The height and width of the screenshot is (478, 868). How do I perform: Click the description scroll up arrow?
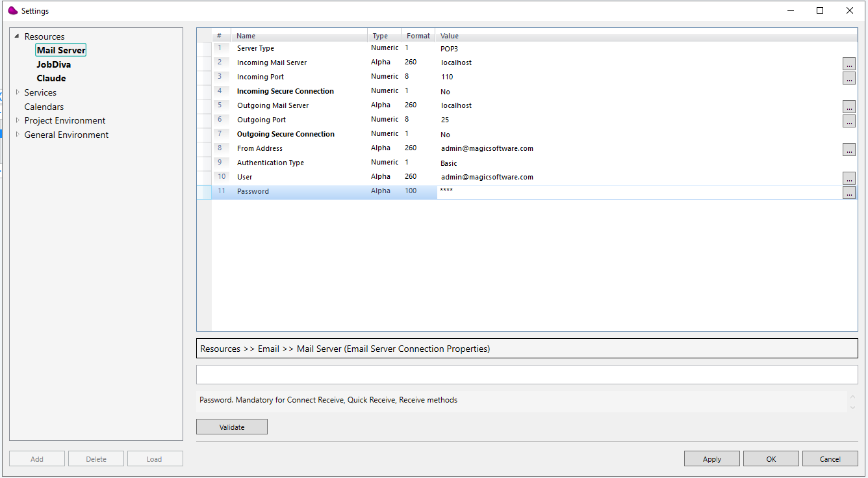pos(852,396)
